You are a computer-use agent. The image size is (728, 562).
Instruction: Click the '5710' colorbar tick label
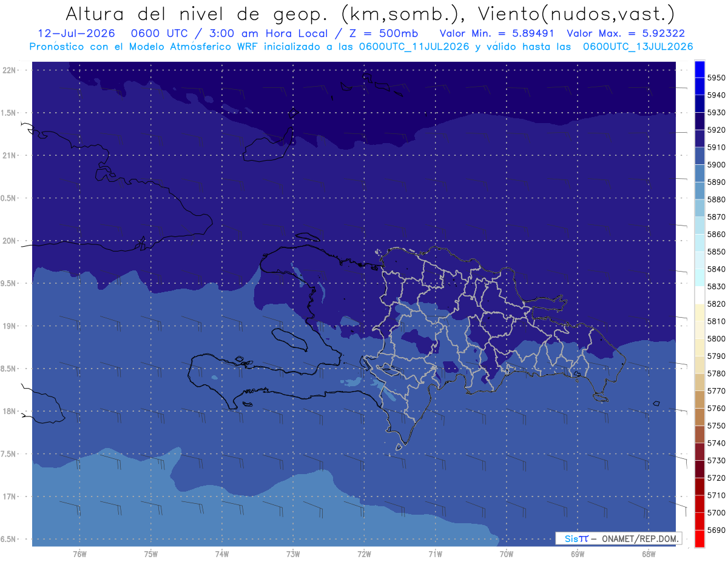click(716, 495)
